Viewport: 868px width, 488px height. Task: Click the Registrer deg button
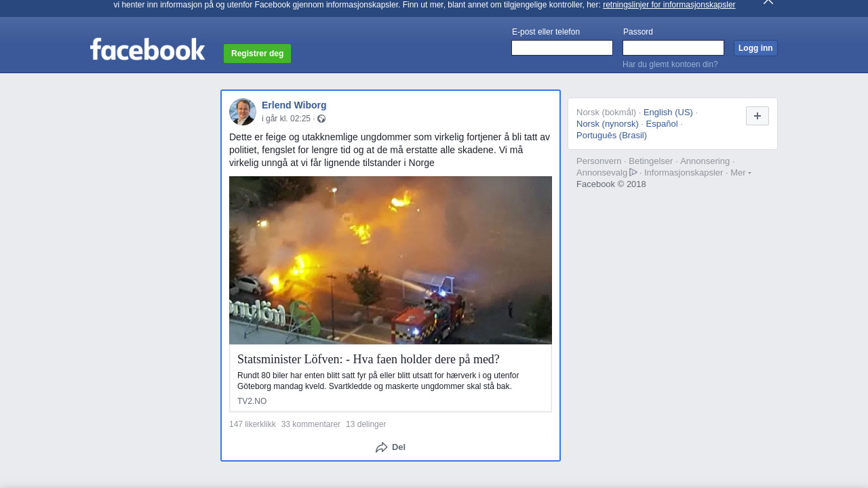coord(257,54)
